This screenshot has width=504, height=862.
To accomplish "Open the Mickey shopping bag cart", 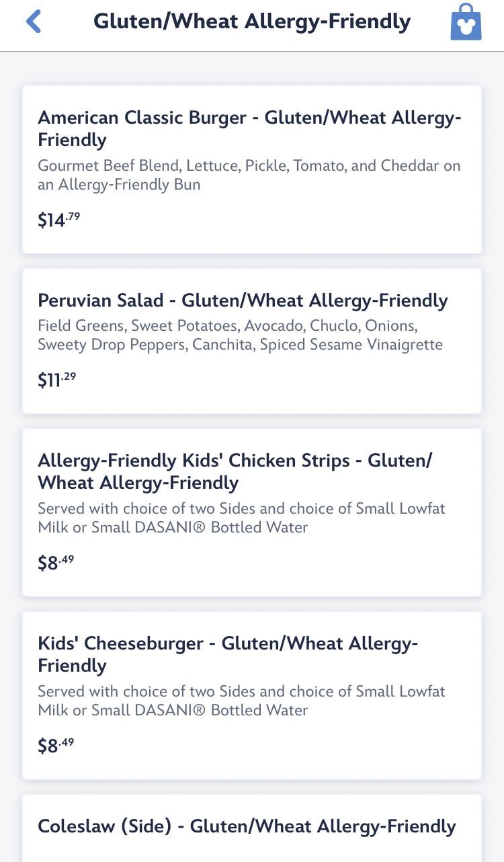I will click(466, 22).
